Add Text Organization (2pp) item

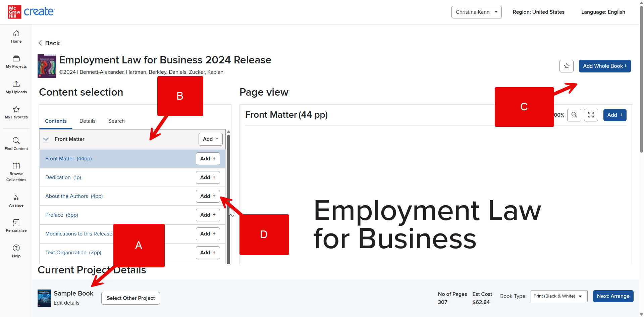pos(208,253)
